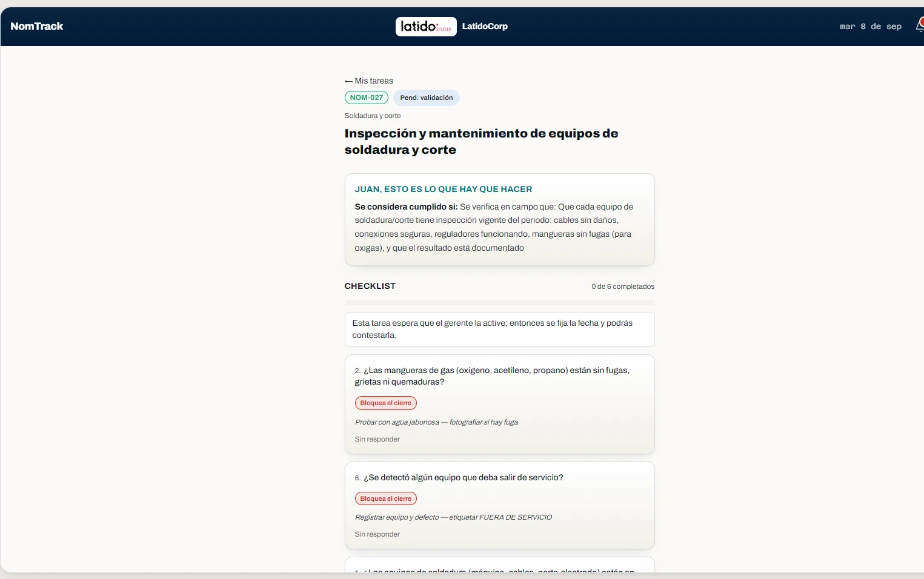Image resolution: width=924 pixels, height=579 pixels.
Task: Click 'Bloquea el cierre' badge on fuera de servicio question
Action: pyautogui.click(x=385, y=498)
